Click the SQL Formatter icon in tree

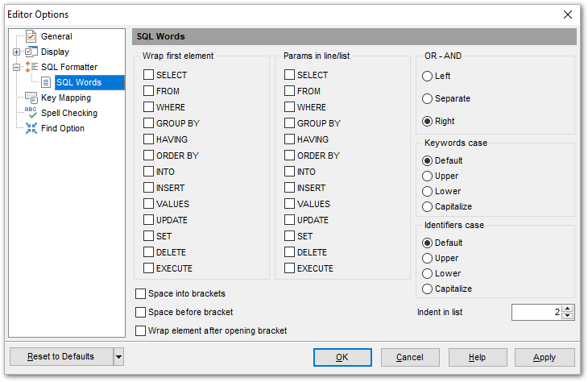pos(31,67)
